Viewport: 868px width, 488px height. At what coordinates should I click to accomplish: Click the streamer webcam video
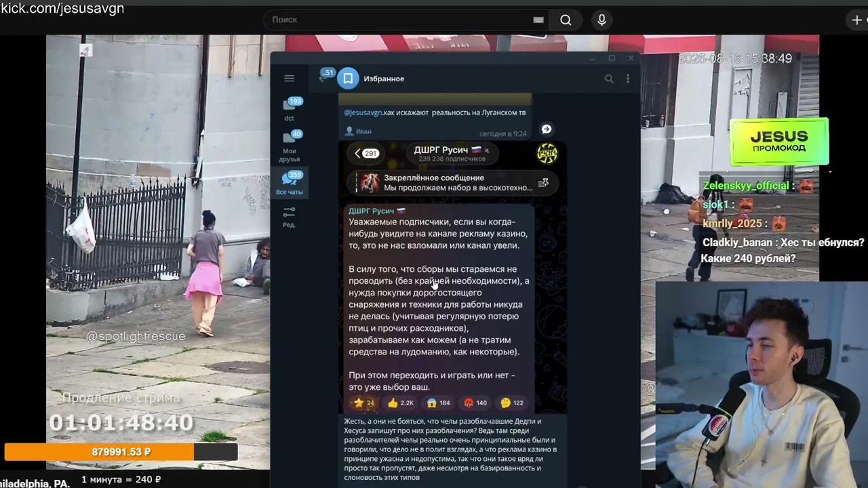(x=762, y=384)
